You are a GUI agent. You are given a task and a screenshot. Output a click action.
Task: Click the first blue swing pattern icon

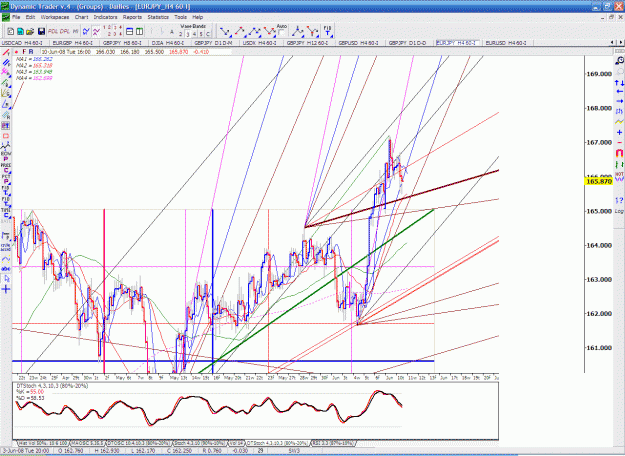225,31
